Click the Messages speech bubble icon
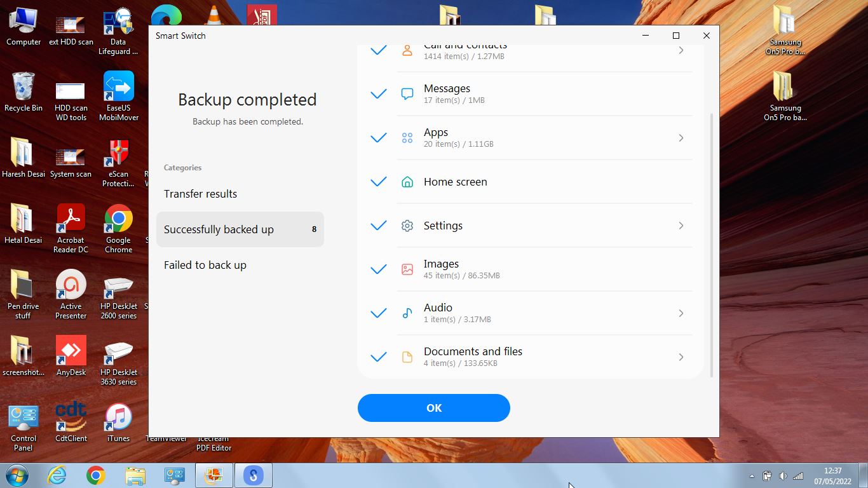 click(407, 94)
